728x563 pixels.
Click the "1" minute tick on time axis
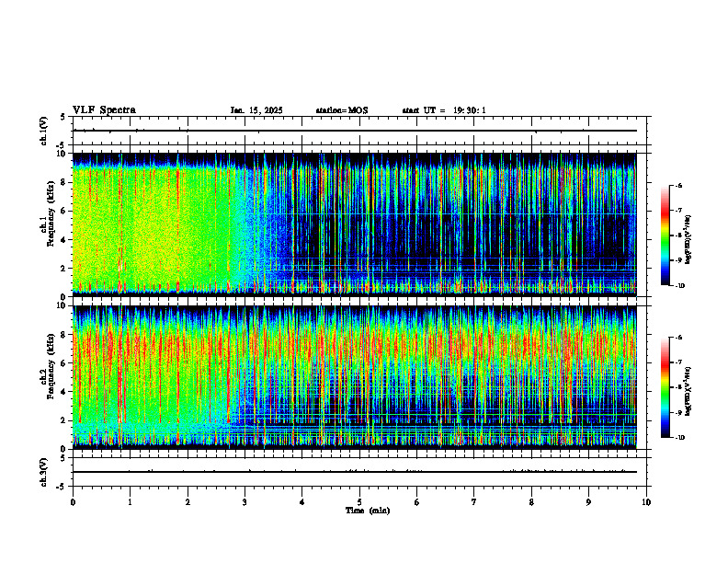click(130, 502)
